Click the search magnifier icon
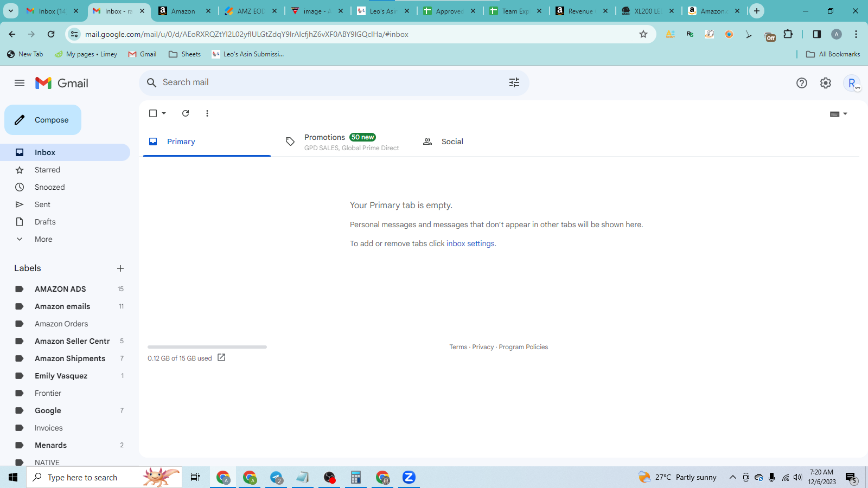This screenshot has width=868, height=488. click(x=152, y=82)
